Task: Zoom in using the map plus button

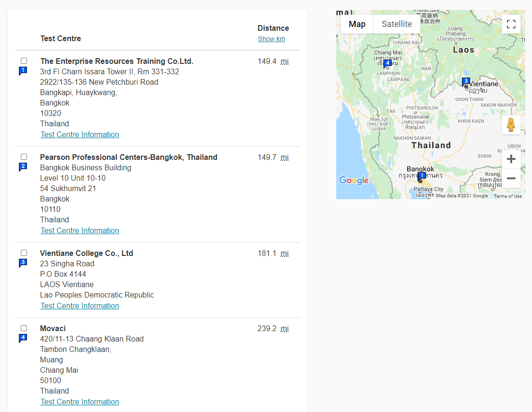Action: pyautogui.click(x=511, y=159)
